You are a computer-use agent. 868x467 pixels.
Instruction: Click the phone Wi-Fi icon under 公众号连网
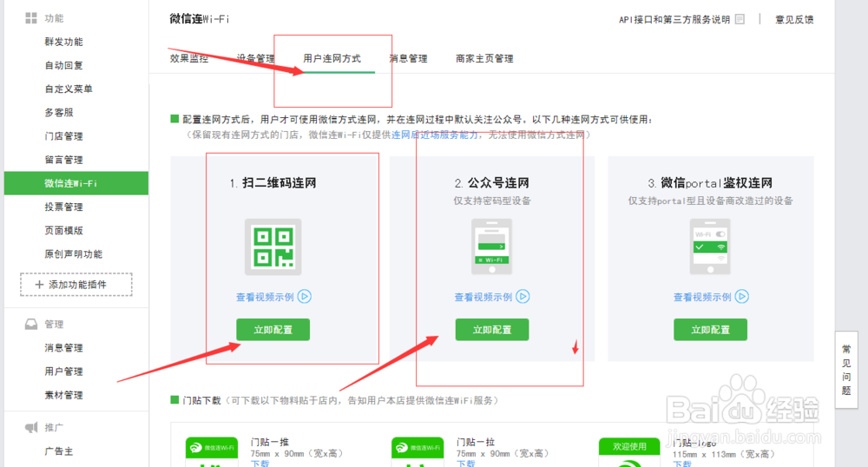pos(491,247)
